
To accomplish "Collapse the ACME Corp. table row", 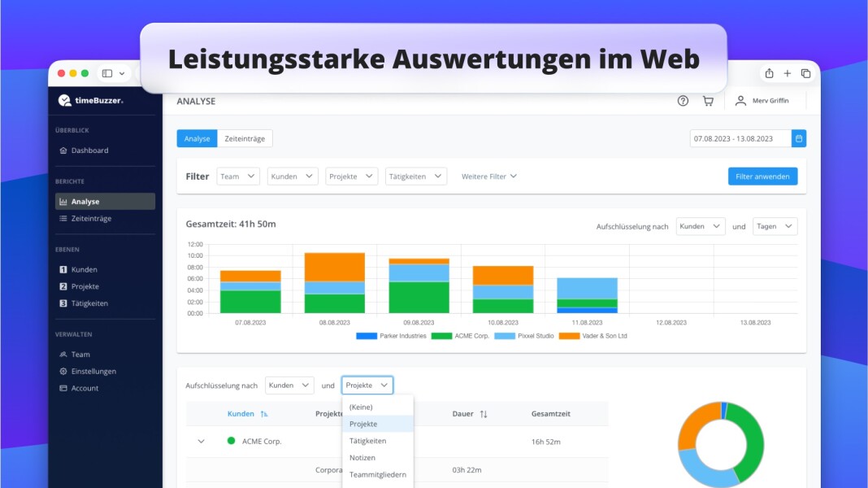I will [201, 441].
